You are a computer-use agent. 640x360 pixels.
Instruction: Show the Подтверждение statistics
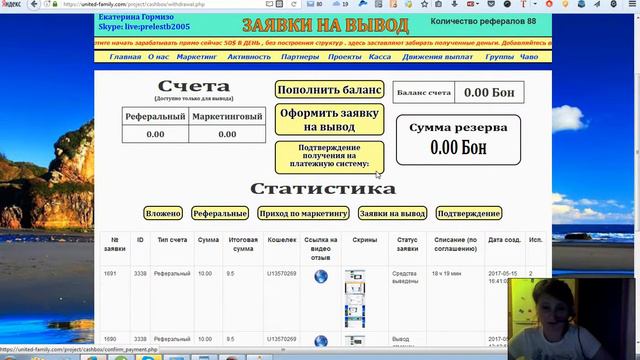click(x=469, y=213)
